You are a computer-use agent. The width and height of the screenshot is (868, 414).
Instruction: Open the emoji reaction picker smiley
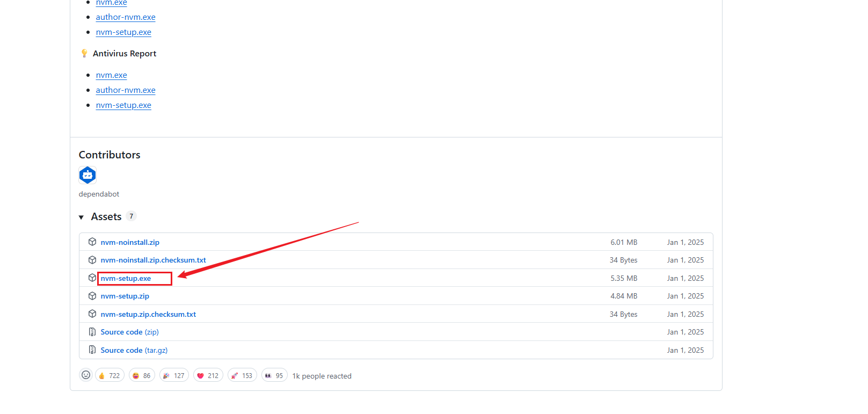[x=86, y=375]
